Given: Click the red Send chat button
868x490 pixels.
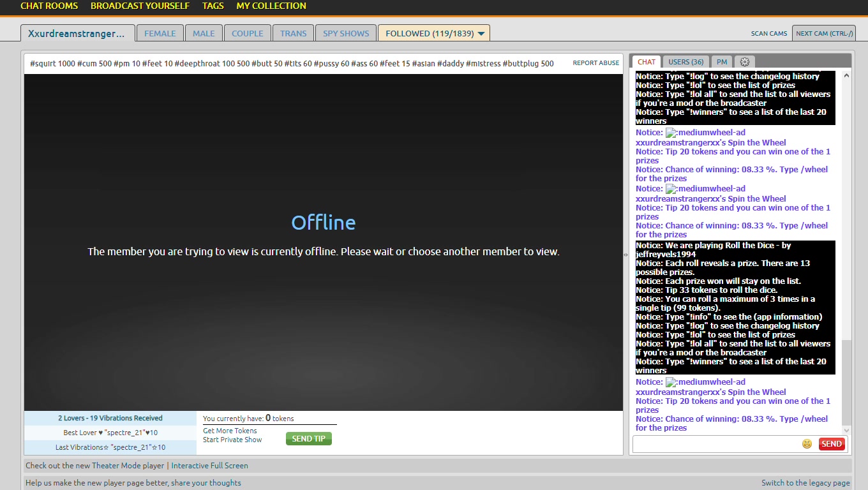Looking at the screenshot, I should click(831, 444).
